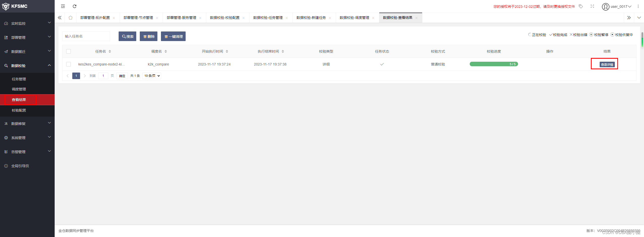Select page 1 pagination button
644x237 pixels.
76,76
